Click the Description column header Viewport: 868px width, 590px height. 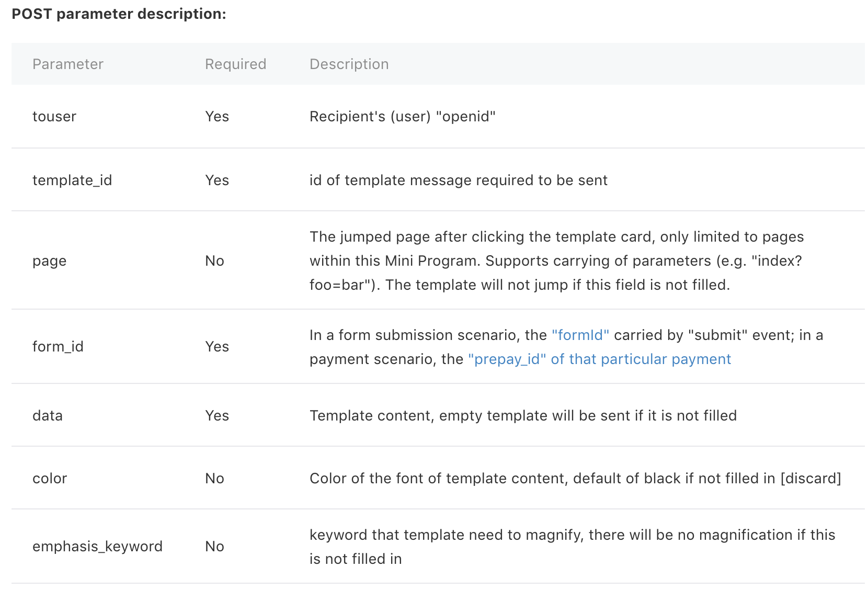[x=349, y=64]
